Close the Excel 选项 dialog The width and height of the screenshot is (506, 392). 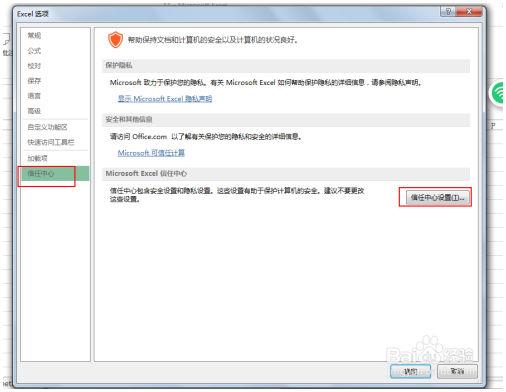click(x=469, y=12)
